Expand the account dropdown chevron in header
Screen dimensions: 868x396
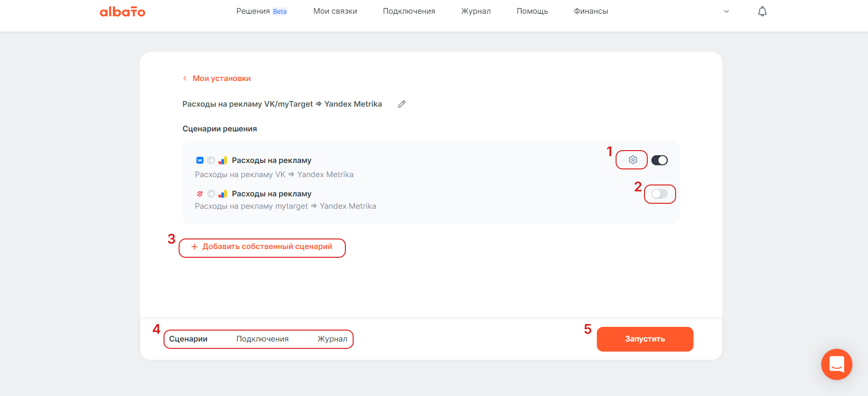pyautogui.click(x=726, y=11)
